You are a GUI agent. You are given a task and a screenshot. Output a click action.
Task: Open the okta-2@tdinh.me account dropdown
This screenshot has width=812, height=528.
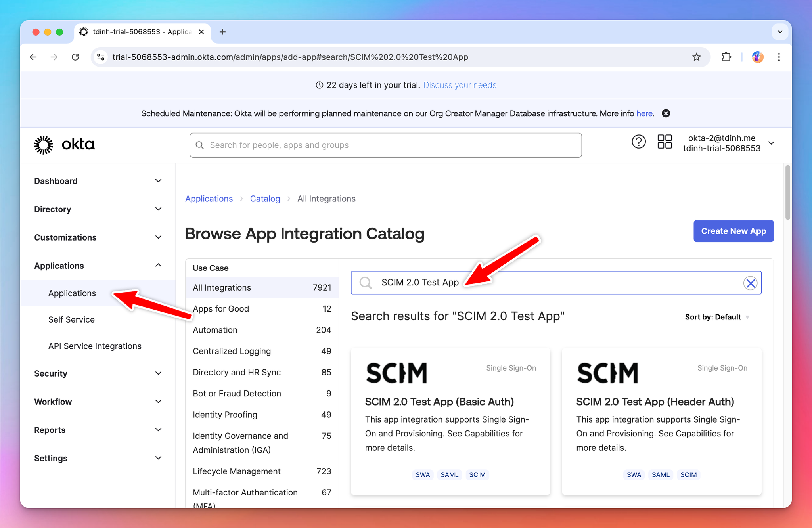click(x=729, y=143)
